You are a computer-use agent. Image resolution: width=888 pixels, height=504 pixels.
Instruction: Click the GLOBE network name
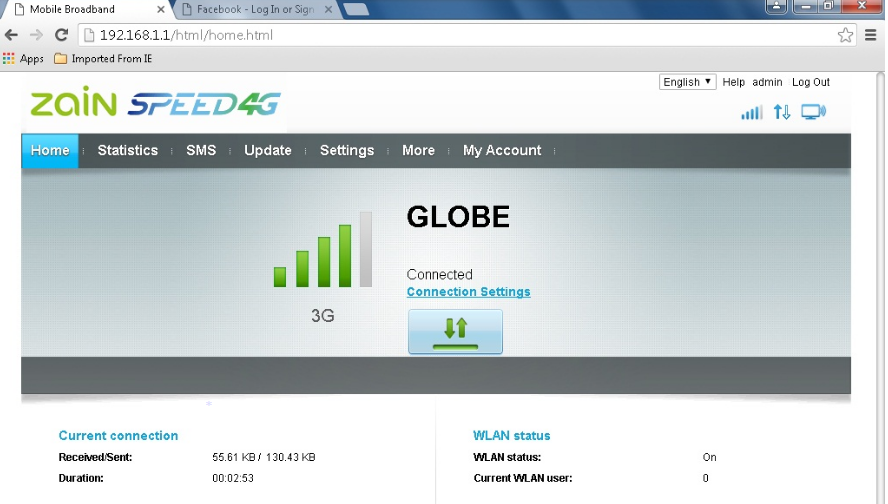(458, 217)
